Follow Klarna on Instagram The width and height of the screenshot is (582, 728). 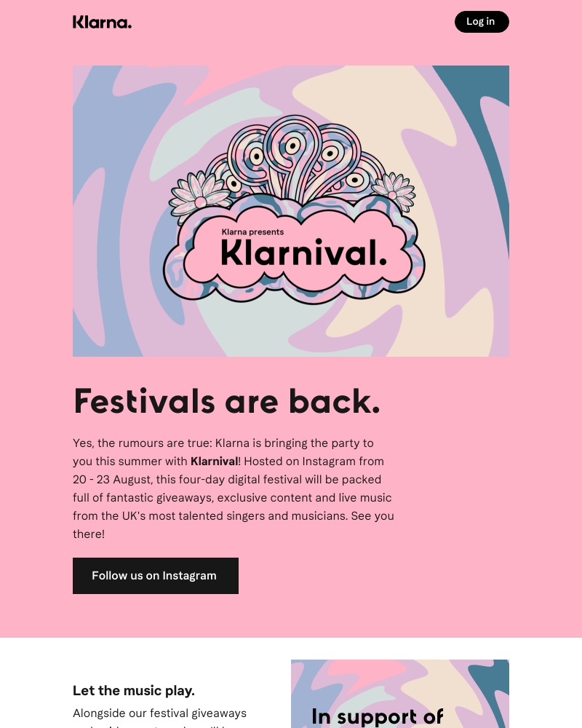pos(155,575)
